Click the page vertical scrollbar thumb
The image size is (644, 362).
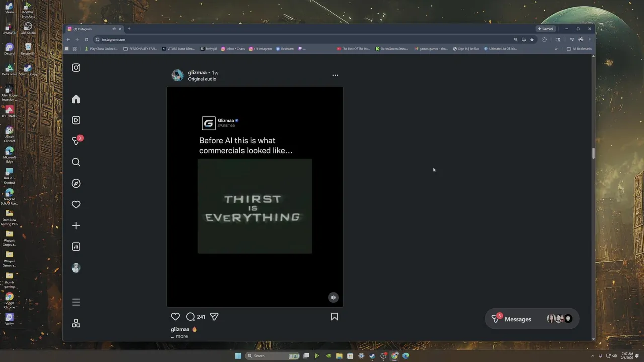(x=593, y=153)
